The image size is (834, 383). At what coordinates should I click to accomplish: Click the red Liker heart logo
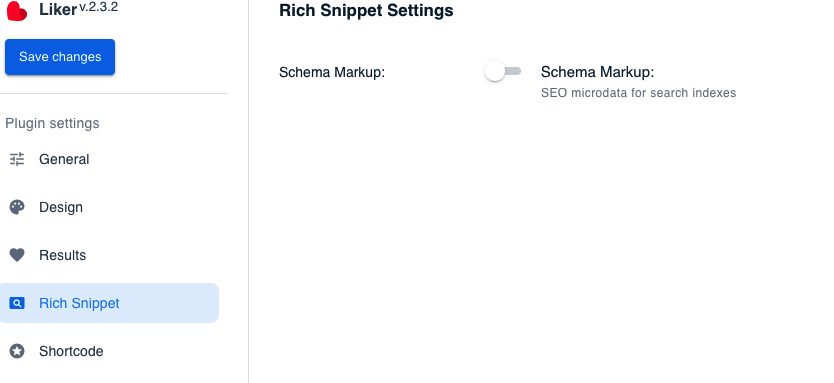click(x=16, y=11)
